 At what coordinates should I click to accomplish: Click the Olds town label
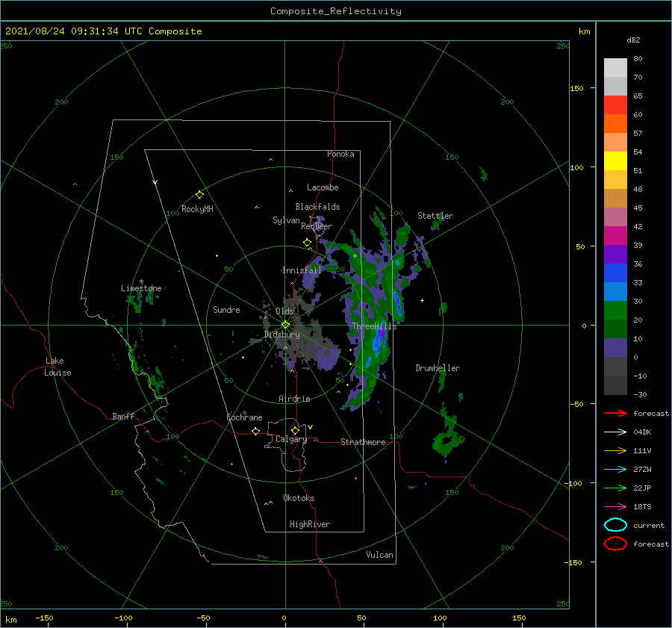(284, 311)
